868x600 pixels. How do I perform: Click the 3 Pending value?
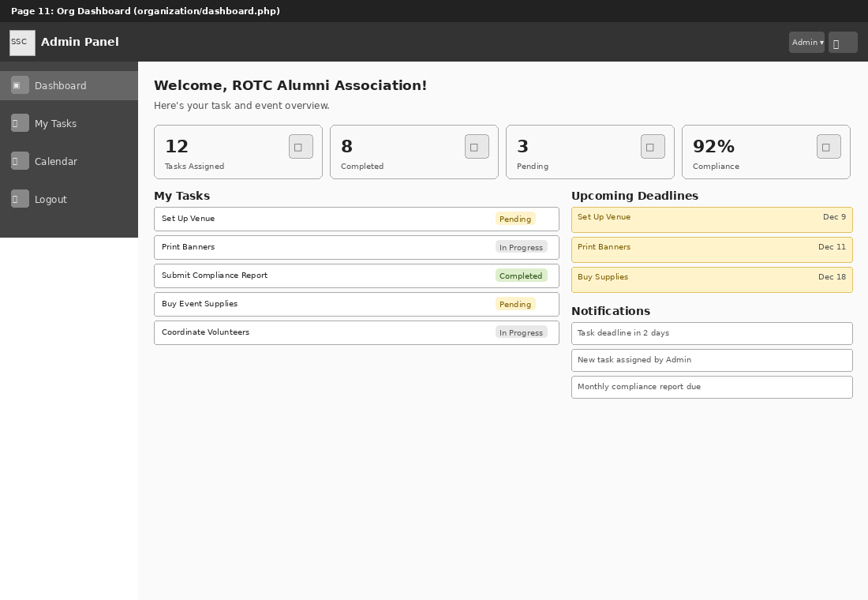coord(522,146)
